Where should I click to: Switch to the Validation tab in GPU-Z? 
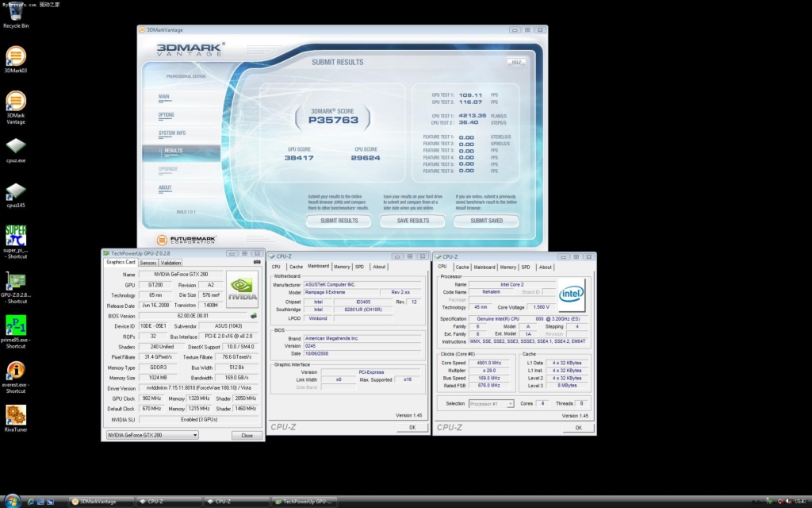[x=170, y=263]
